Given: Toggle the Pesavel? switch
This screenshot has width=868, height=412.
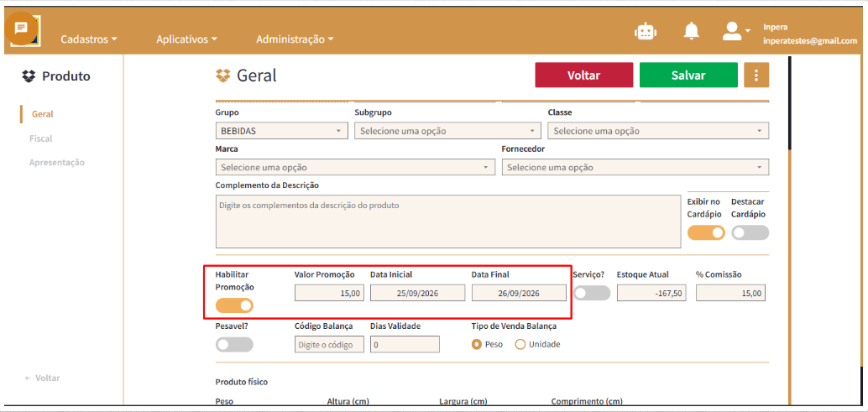Looking at the screenshot, I should click(234, 345).
